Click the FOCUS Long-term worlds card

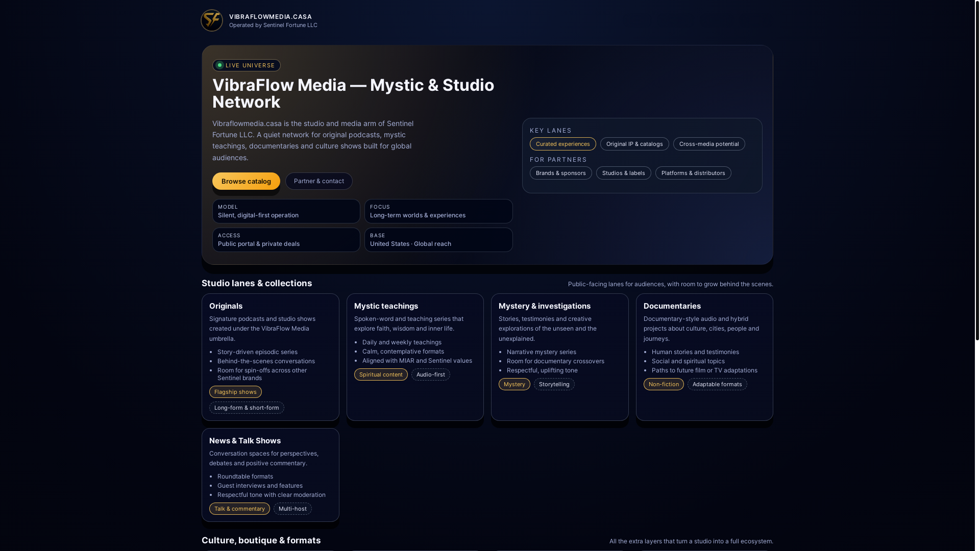(x=439, y=211)
